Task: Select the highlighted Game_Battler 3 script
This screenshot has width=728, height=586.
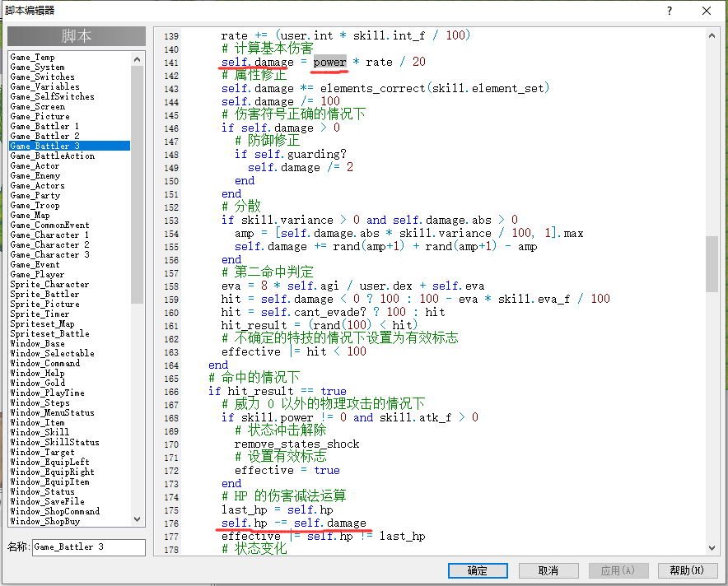Action: point(70,146)
